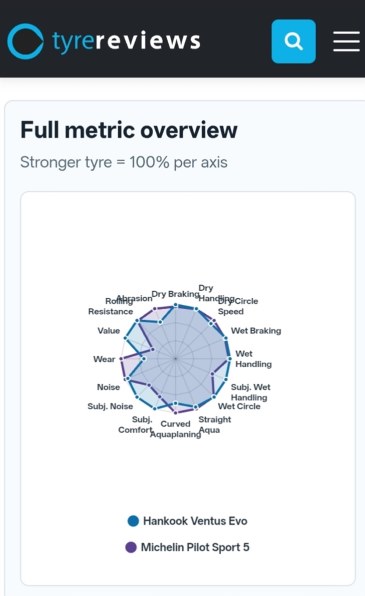Click the Wet Braking axis label
365x596 pixels.
(x=256, y=331)
